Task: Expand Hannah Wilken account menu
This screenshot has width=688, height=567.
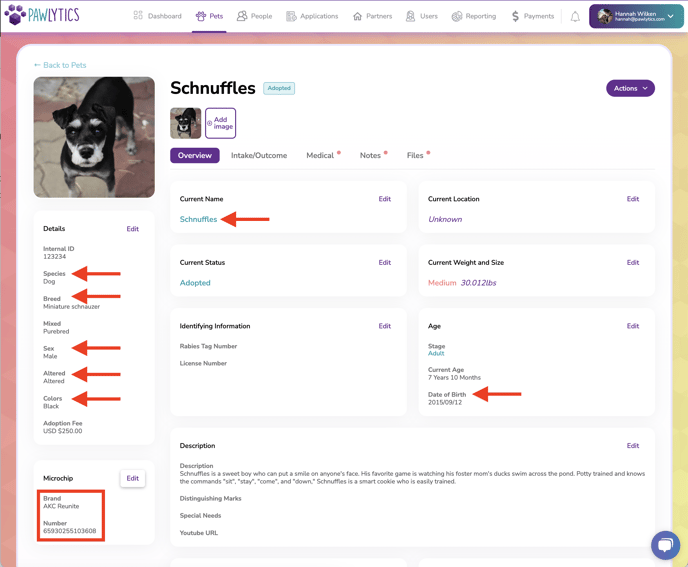Action: click(x=636, y=16)
